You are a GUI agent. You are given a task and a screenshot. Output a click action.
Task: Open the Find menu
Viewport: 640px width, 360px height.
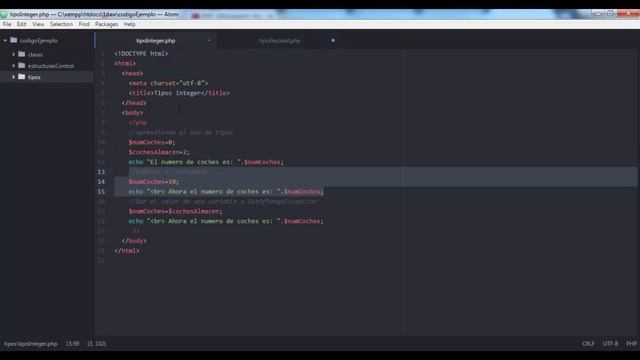click(x=84, y=24)
